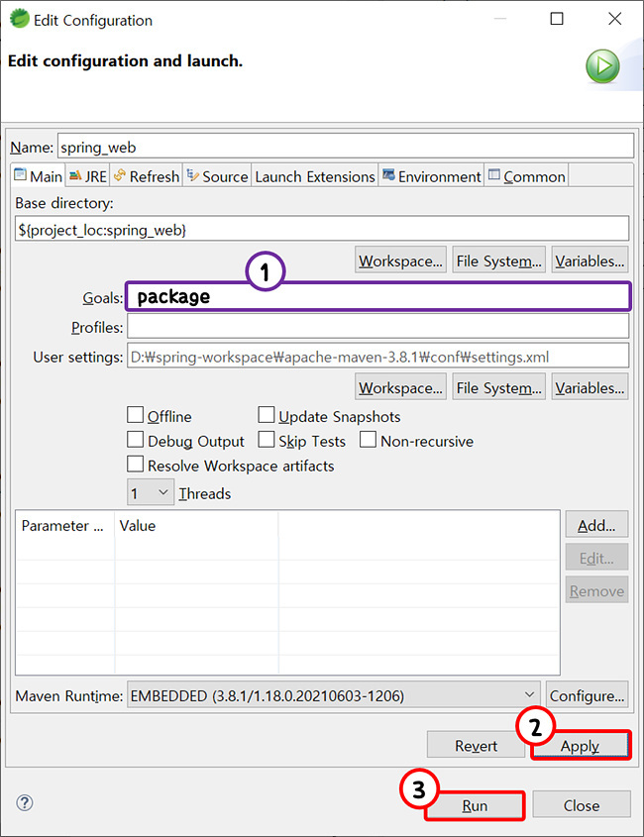Open the Launch Extensions tab

tap(314, 176)
